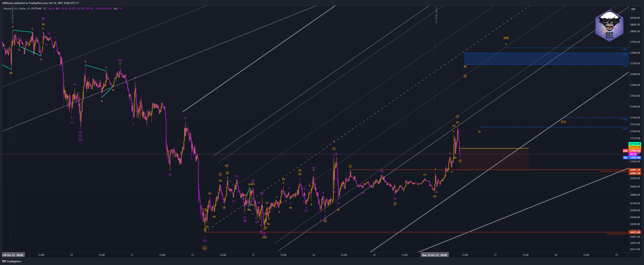Click the 1.75 Fibonacci level label
The width and height of the screenshot is (644, 265).
(x=625, y=55)
